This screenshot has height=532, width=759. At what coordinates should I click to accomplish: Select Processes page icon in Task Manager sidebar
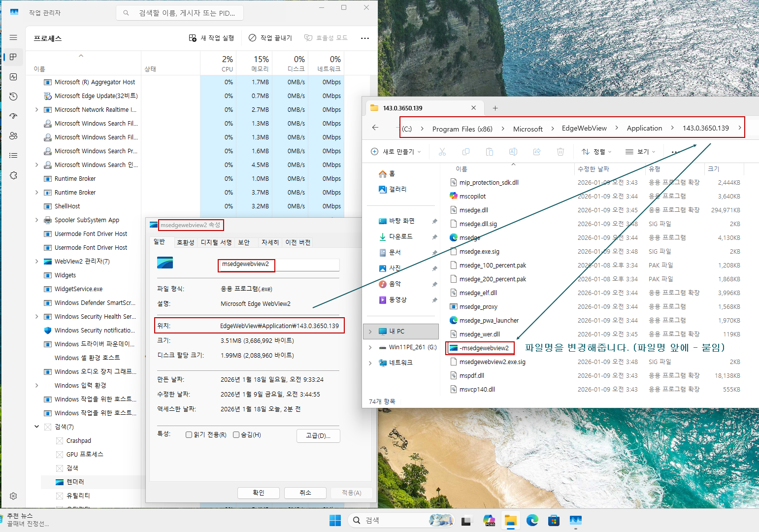13,57
